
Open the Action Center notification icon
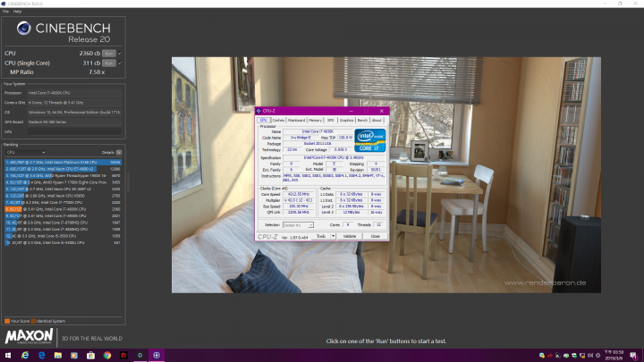[634, 356]
